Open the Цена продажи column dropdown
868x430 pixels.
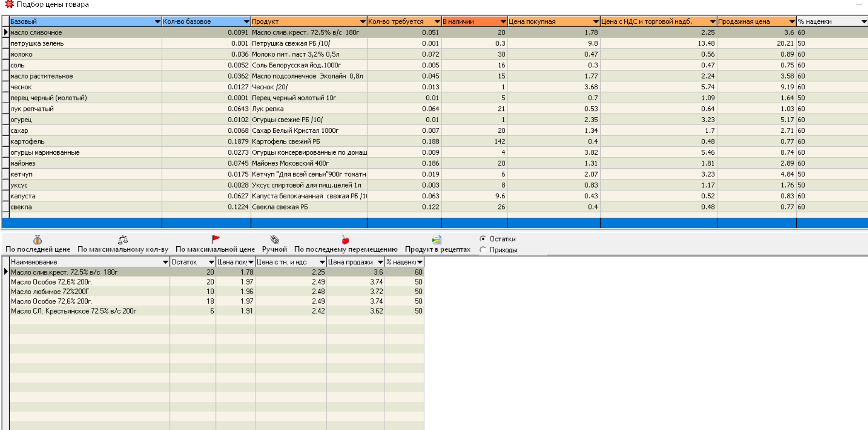click(x=380, y=262)
